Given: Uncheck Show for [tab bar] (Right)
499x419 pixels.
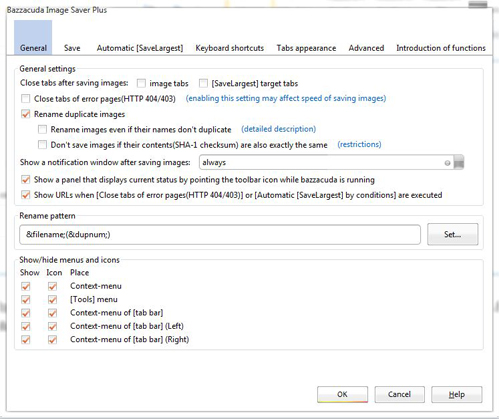Looking at the screenshot, I should (25, 340).
